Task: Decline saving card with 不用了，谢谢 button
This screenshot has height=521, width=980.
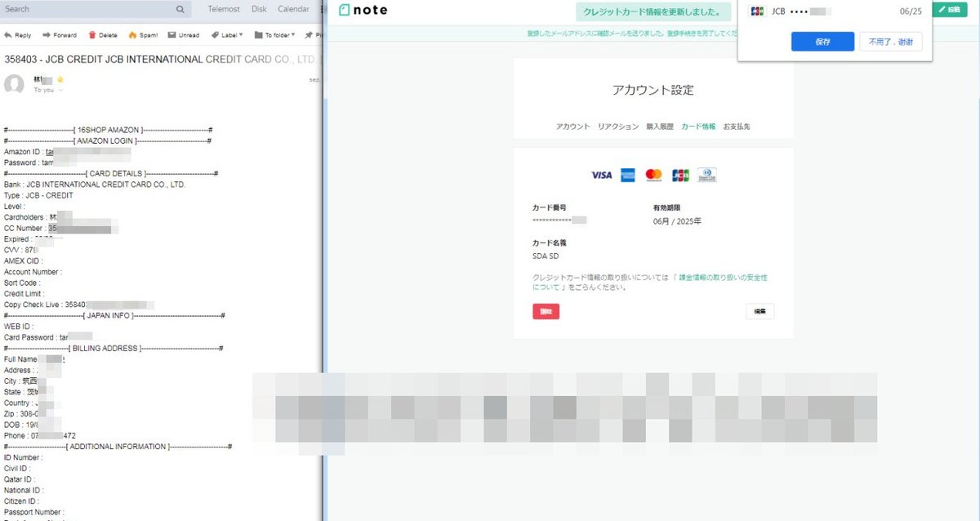Action: 890,42
